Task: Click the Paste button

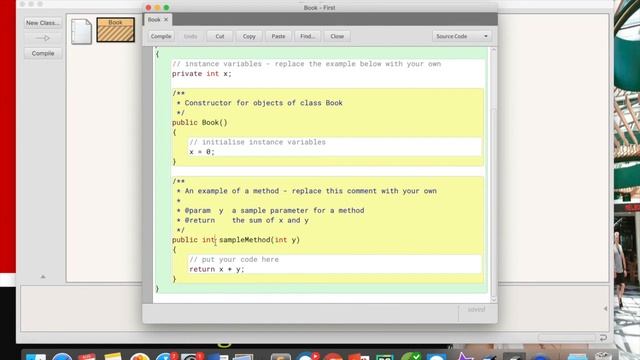Action: 278,36
